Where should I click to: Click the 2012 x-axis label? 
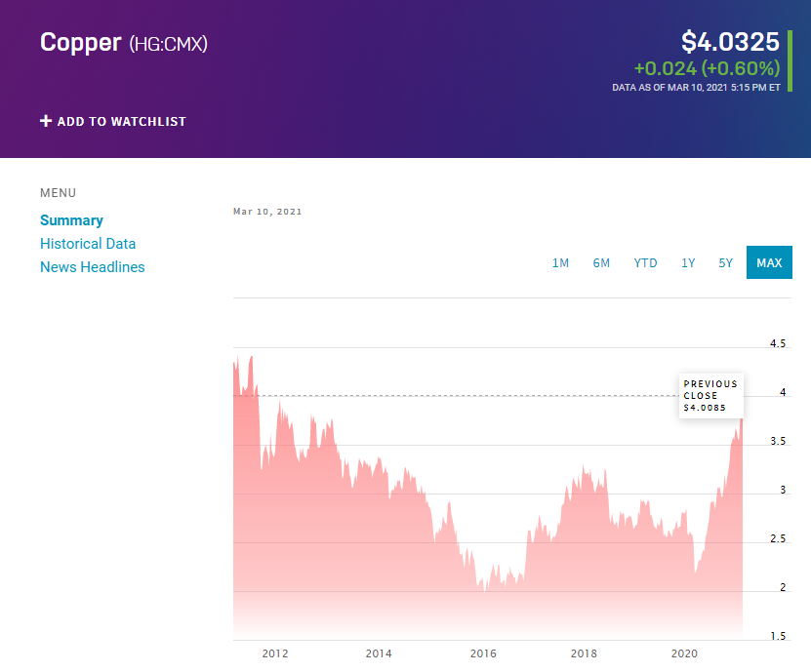click(x=275, y=653)
